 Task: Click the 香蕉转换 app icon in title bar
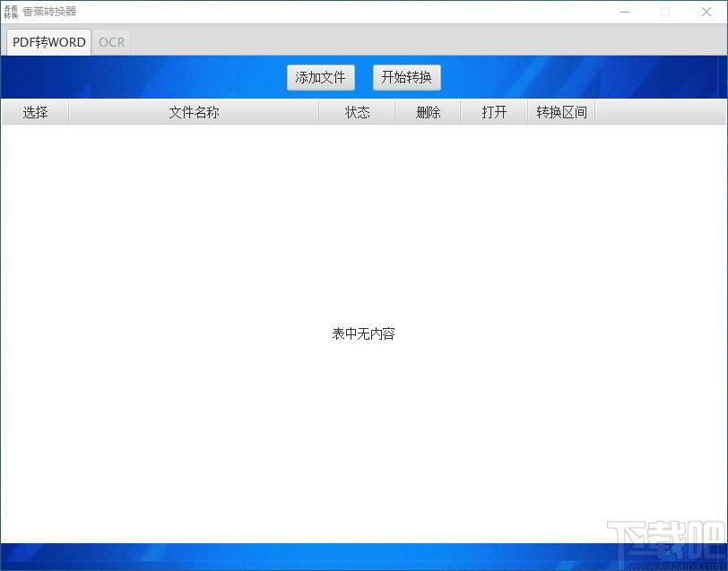click(11, 12)
